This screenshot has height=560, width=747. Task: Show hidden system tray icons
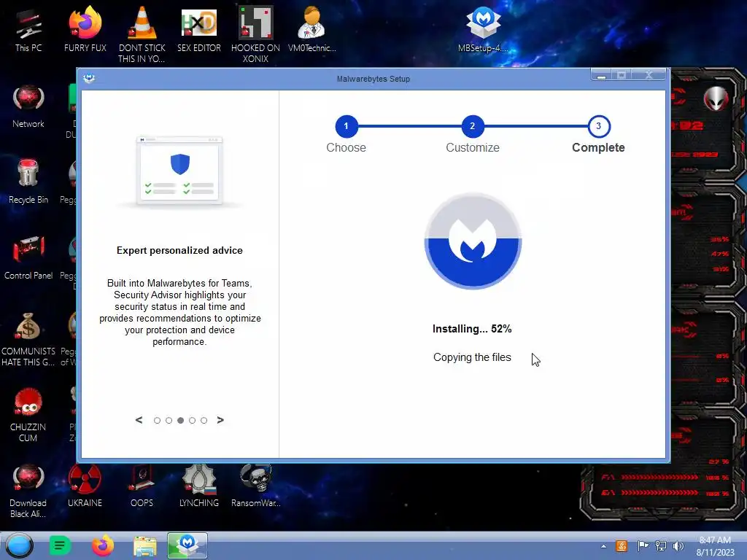point(603,546)
